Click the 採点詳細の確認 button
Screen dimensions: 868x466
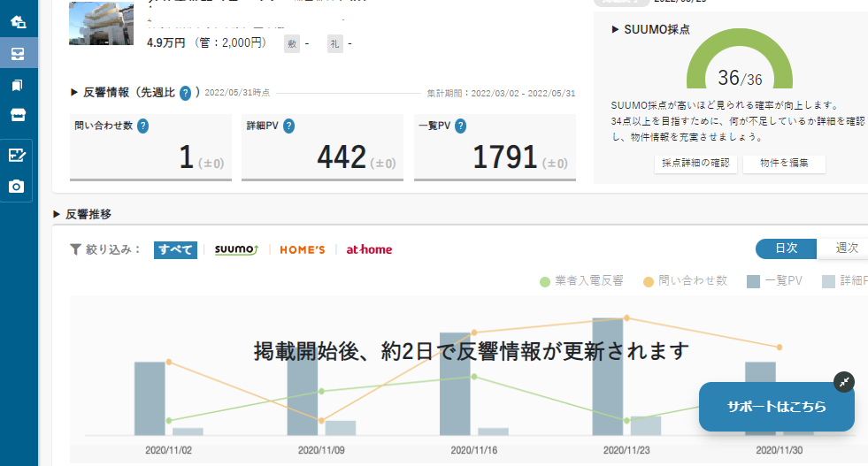(695, 164)
